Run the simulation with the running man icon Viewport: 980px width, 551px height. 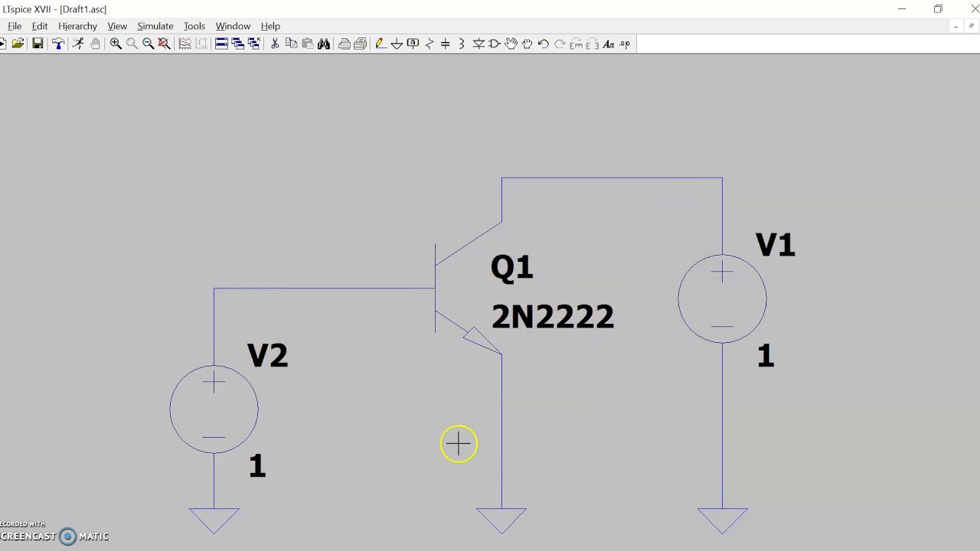pos(78,44)
